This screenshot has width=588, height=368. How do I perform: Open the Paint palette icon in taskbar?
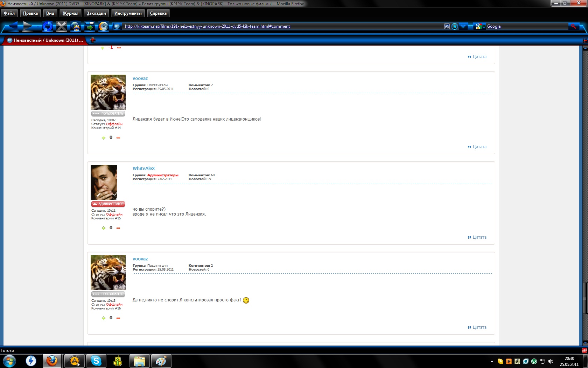point(161,361)
